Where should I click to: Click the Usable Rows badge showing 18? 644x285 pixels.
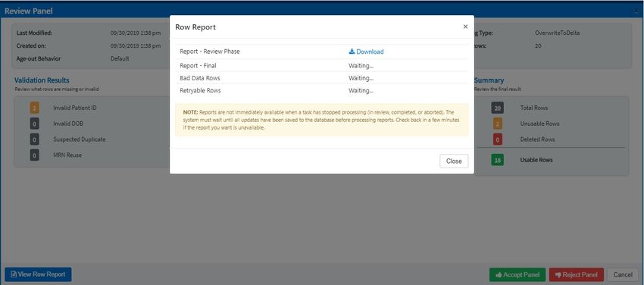[497, 160]
